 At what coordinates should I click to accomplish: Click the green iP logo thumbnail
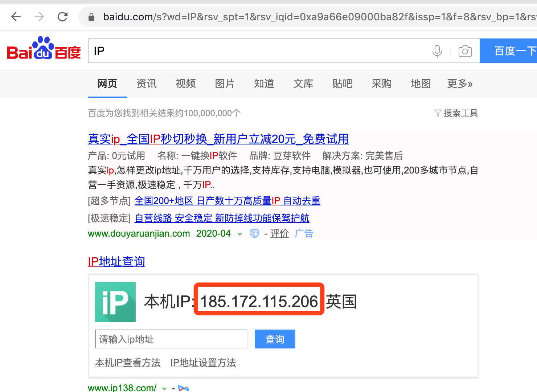tap(115, 302)
